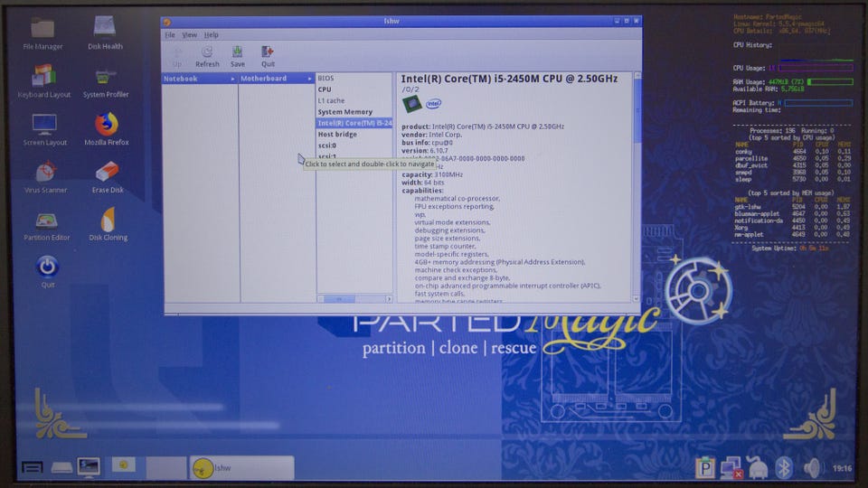Click the Quit power icon on the desktop
Viewport: 868px width, 488px height.
(48, 272)
